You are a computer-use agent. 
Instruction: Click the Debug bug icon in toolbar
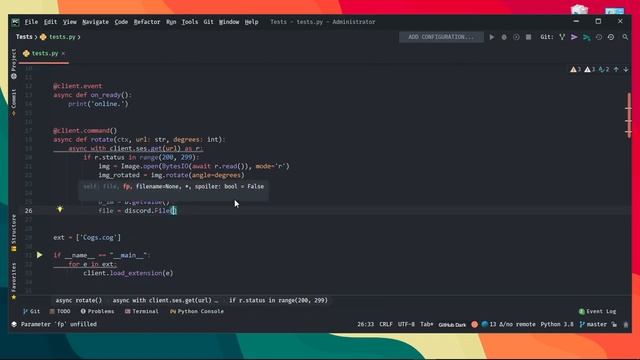(504, 37)
